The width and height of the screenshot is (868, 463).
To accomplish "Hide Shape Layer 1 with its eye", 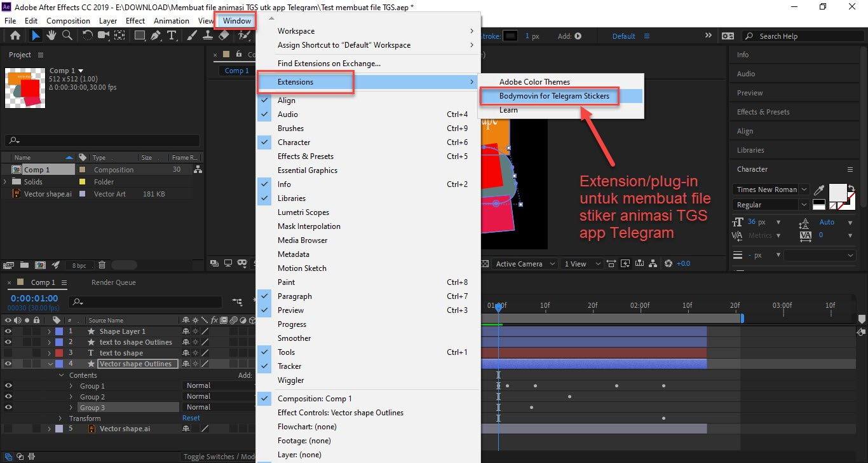I will tap(8, 331).
